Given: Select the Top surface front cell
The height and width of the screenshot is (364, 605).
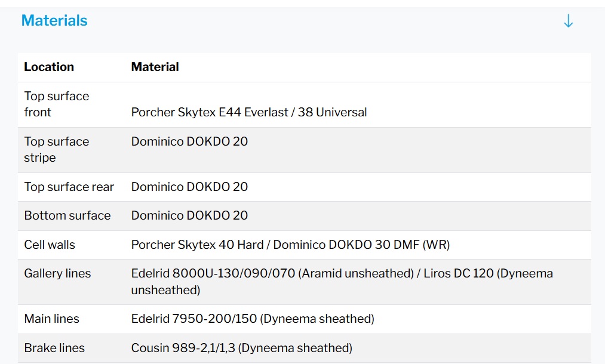Looking at the screenshot, I should click(x=56, y=104).
